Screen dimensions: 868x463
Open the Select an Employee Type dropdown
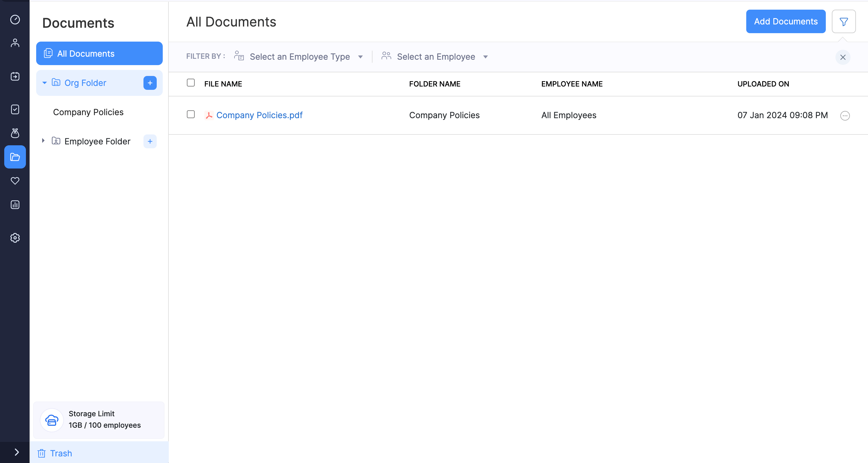coord(299,56)
